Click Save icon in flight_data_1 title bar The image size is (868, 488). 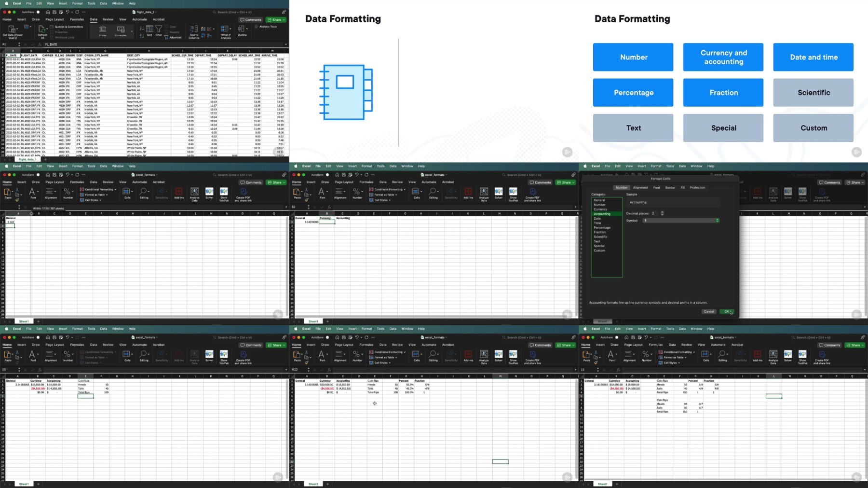[x=54, y=12]
